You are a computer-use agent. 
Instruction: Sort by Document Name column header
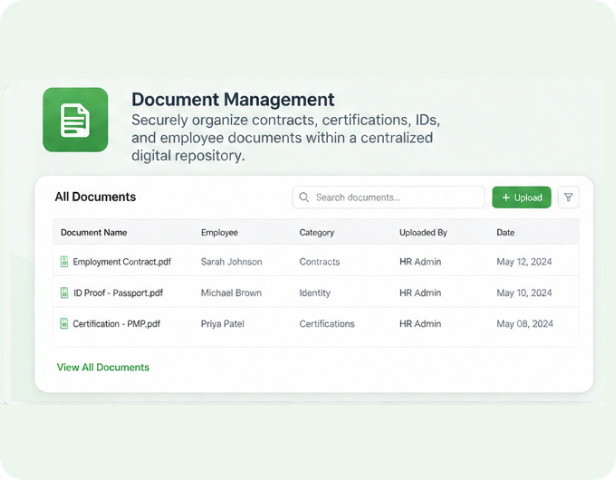pyautogui.click(x=94, y=233)
